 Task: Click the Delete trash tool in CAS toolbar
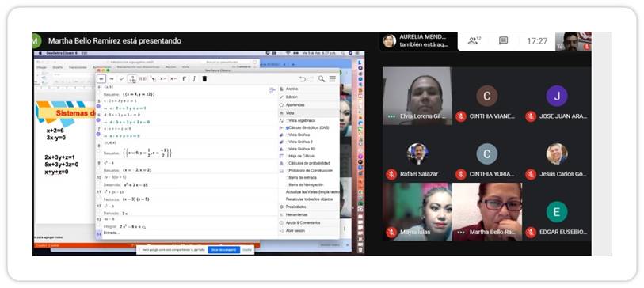coord(204,79)
